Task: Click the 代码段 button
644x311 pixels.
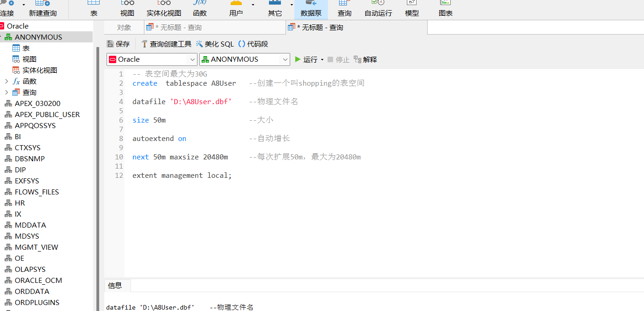Action: [252, 44]
